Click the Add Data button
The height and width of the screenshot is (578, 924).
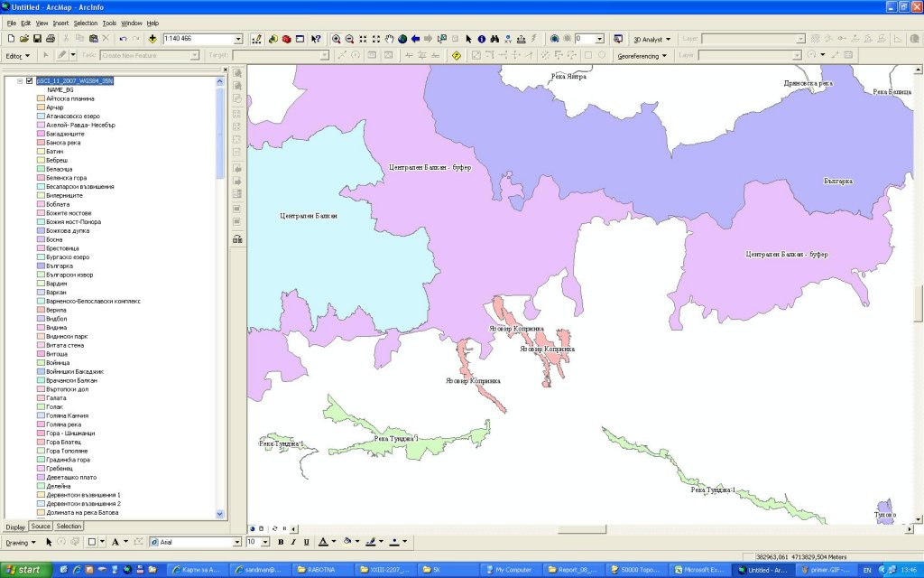(x=152, y=39)
